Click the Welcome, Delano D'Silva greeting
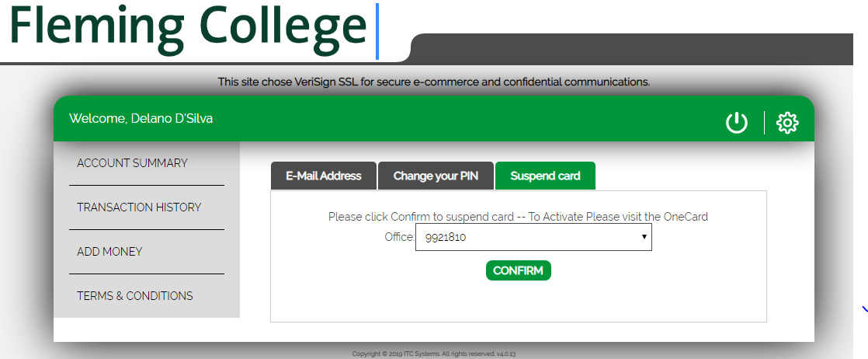The height and width of the screenshot is (359, 868). [x=141, y=118]
